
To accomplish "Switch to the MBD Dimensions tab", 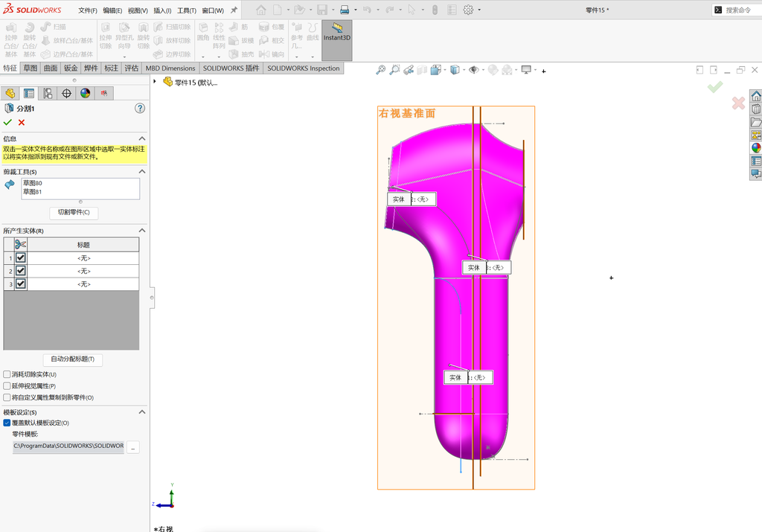I will (170, 68).
